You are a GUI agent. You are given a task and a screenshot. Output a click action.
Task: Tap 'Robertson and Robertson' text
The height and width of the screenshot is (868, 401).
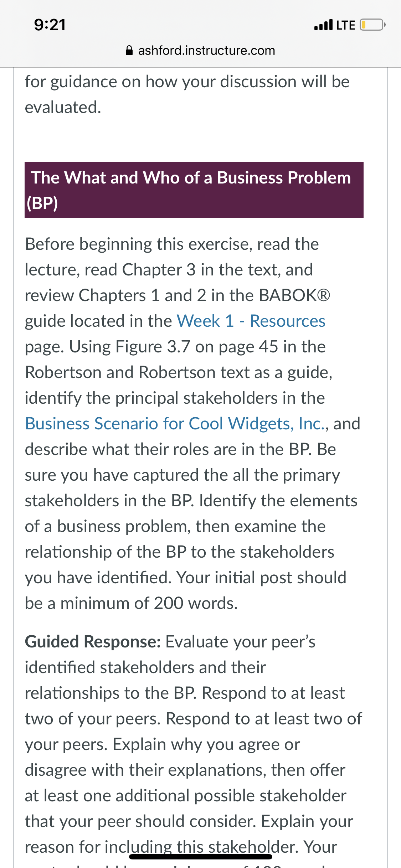pos(120,372)
